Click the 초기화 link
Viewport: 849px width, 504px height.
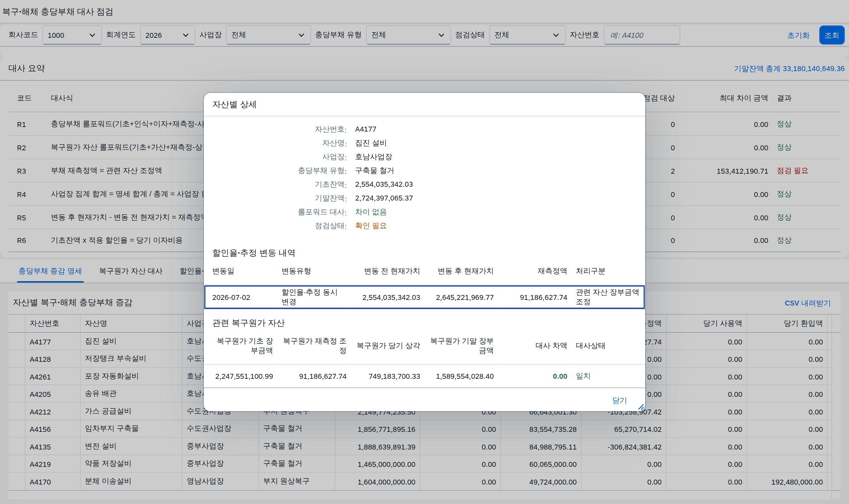click(798, 35)
